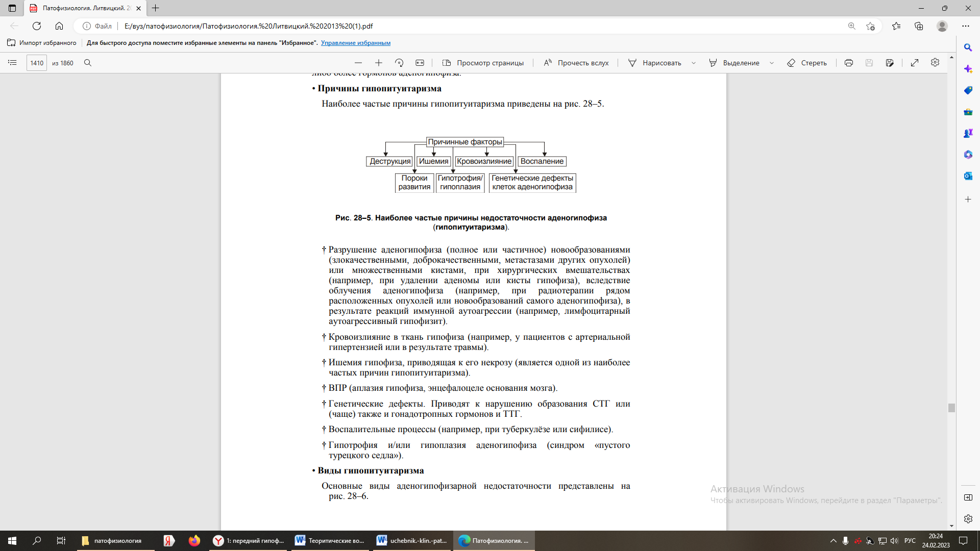The image size is (980, 551).
Task: Select the Нарисовать draw tool
Action: pyautogui.click(x=655, y=63)
